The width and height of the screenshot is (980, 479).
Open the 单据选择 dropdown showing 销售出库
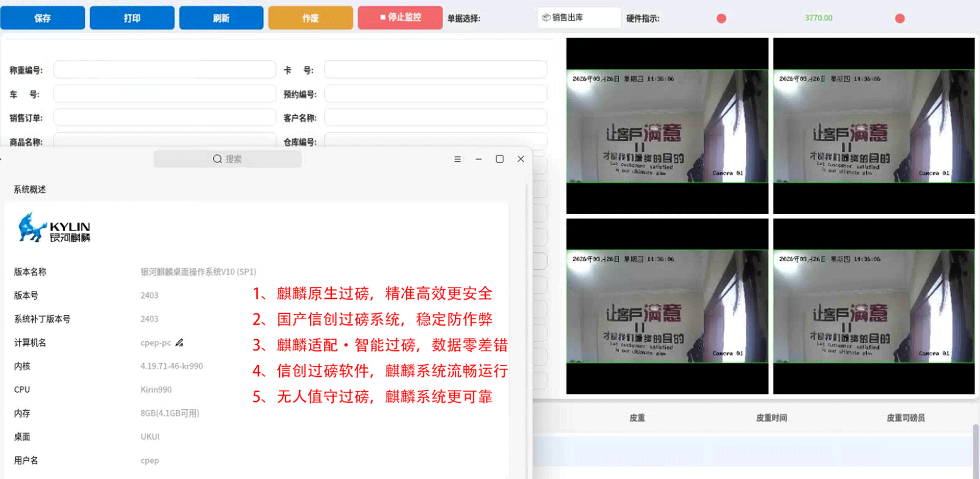pyautogui.click(x=578, y=18)
